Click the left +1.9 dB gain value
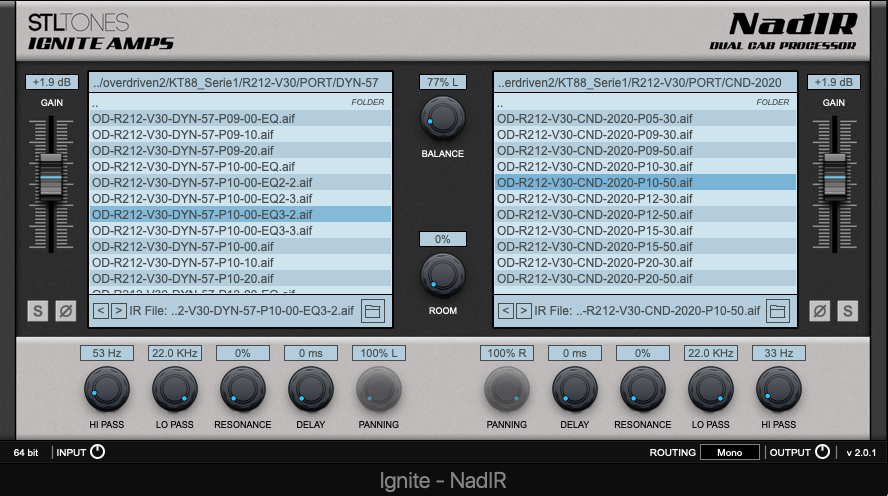Screen dimensions: 888x496 [x=52, y=82]
